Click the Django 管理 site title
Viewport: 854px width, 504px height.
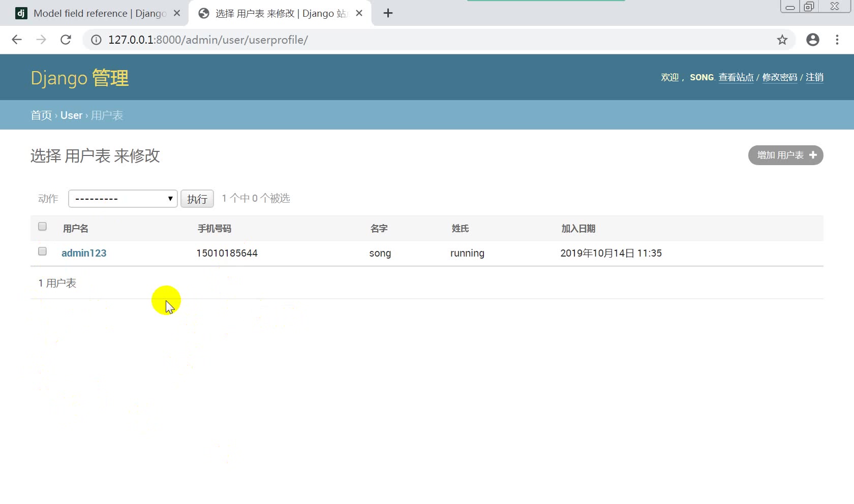80,78
